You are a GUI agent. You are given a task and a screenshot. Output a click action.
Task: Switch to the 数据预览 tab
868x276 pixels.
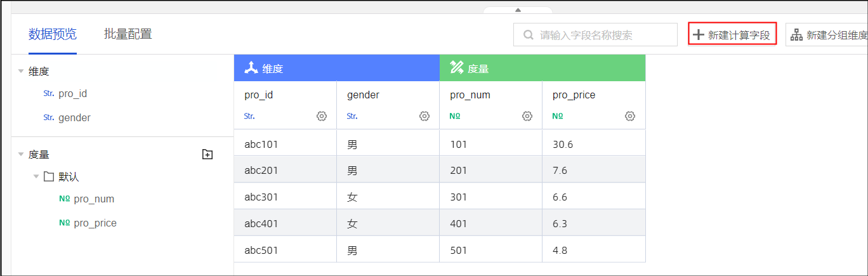click(x=53, y=34)
